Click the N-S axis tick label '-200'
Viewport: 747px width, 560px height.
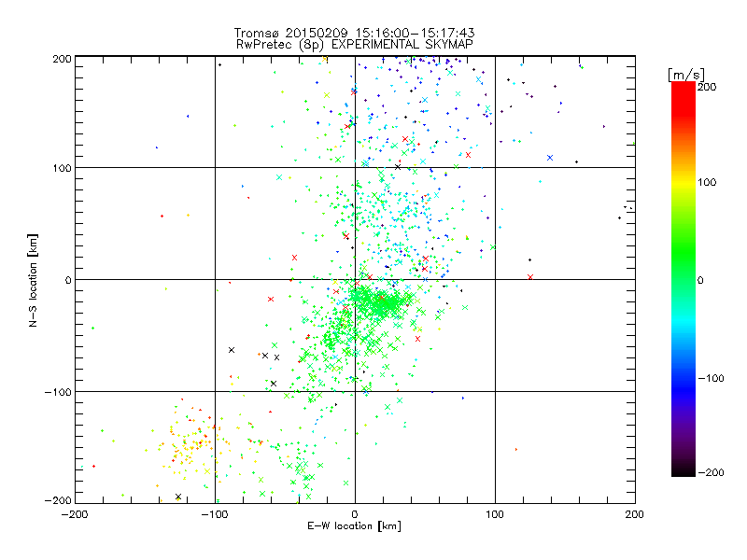[x=58, y=500]
